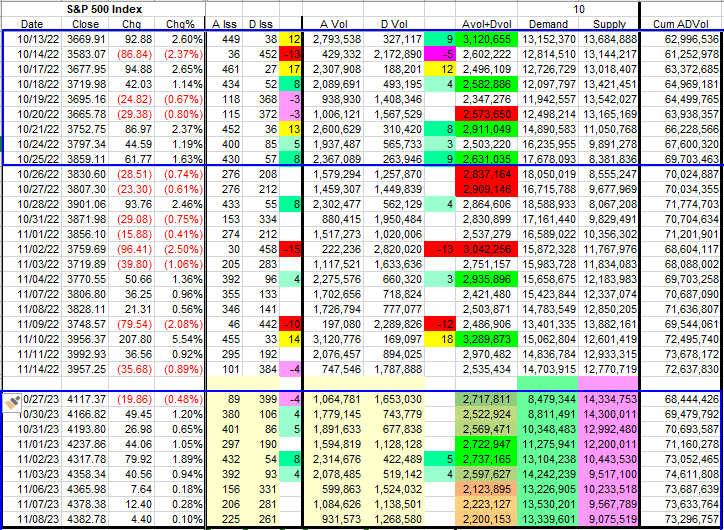Select the "Cum ADVol" column header

pos(681,24)
